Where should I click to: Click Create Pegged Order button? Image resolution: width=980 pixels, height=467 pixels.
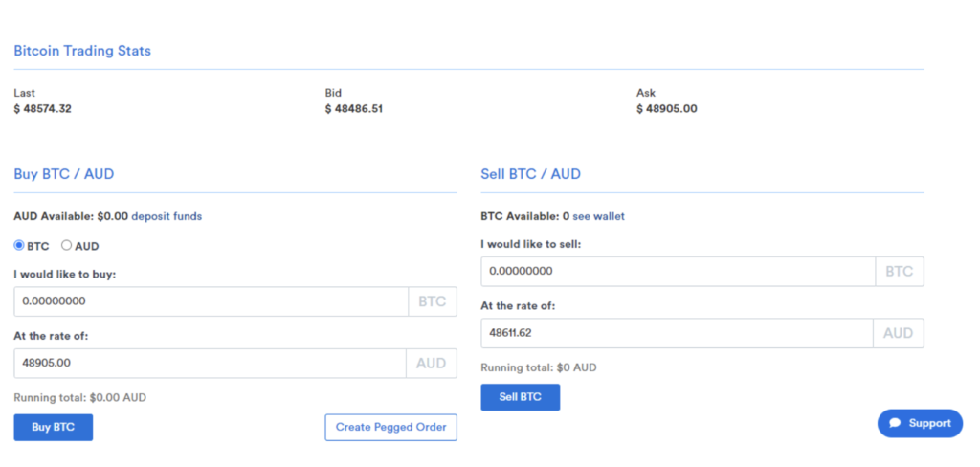click(390, 428)
